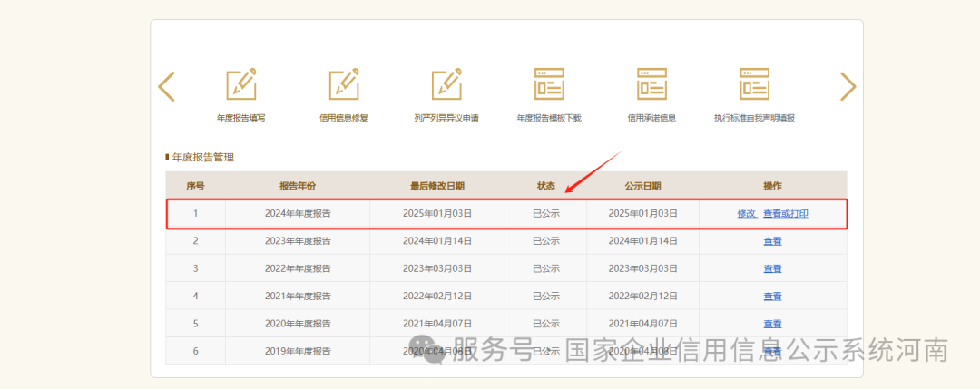Click the 年度报告管理 section heading
980x389 pixels.
pyautogui.click(x=202, y=158)
